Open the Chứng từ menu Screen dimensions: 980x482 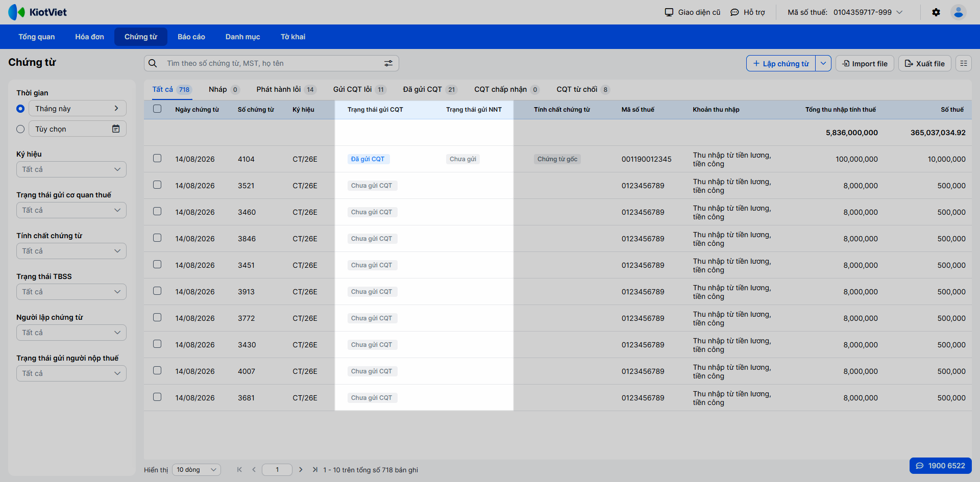pyautogui.click(x=141, y=37)
